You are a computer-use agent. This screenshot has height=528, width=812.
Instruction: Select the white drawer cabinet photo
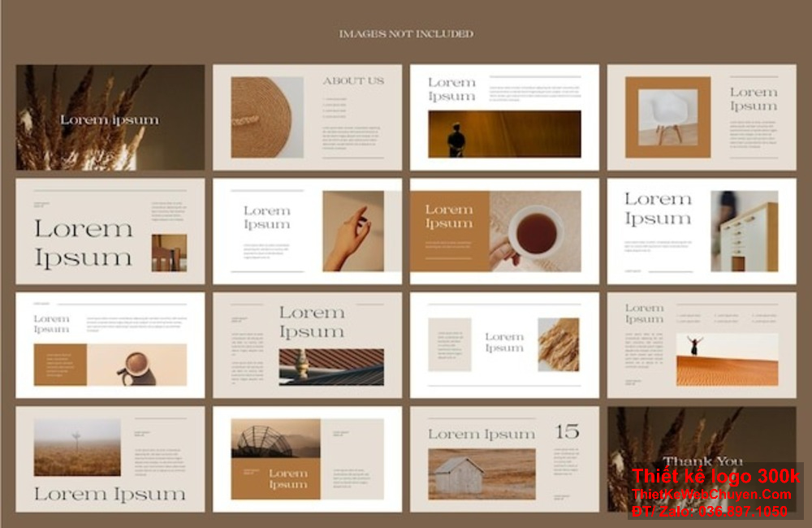click(x=744, y=232)
